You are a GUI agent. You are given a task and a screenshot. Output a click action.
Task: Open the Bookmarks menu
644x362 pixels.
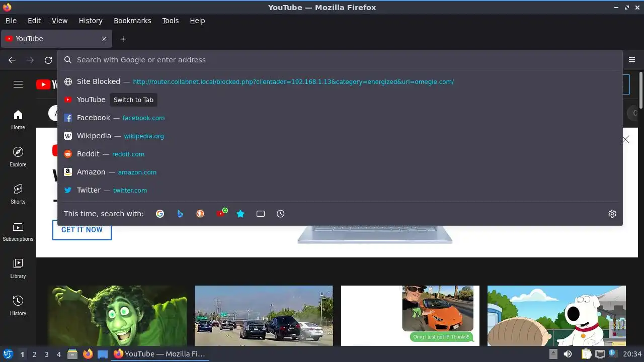(132, 21)
